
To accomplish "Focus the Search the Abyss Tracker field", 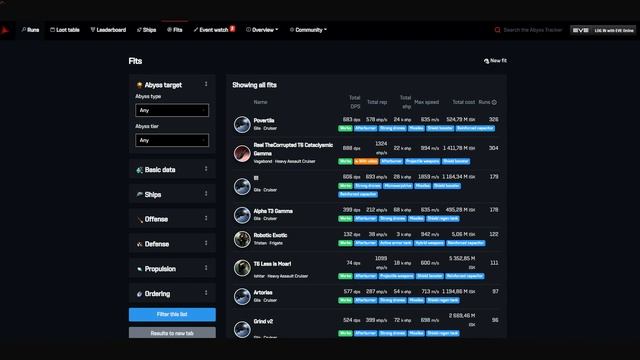I will click(533, 30).
